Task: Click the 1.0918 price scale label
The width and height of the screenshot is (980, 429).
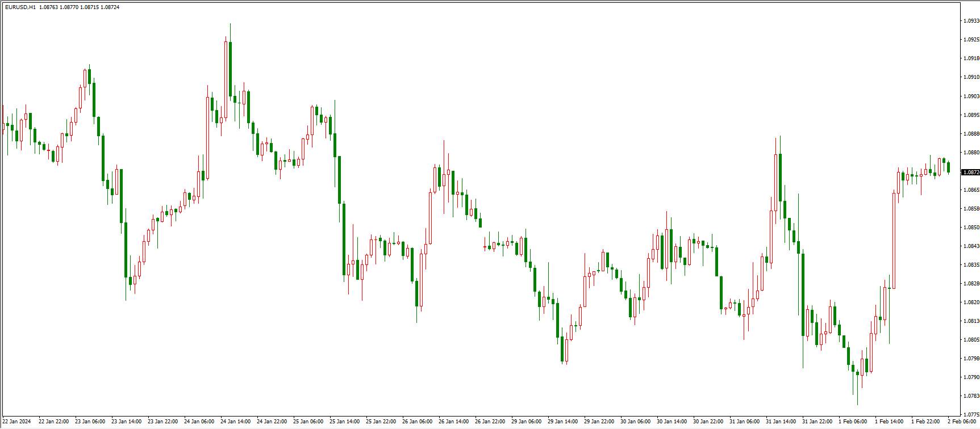Action: 971,58
